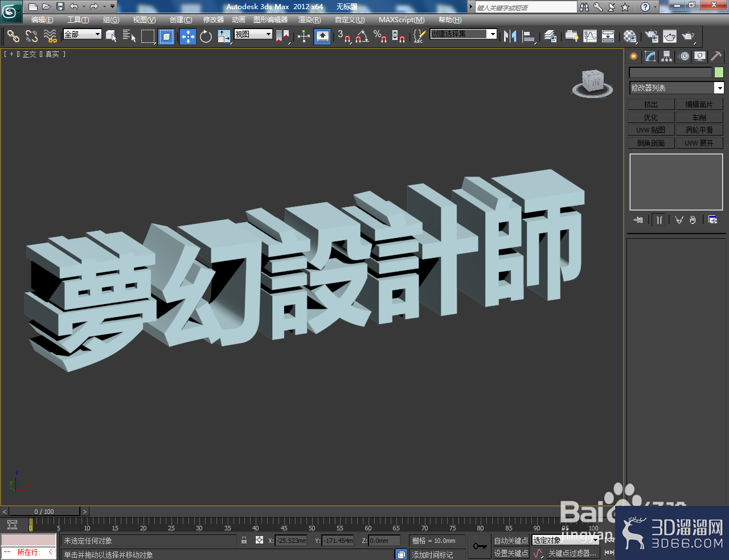Click the Align tool icon

pos(529,36)
